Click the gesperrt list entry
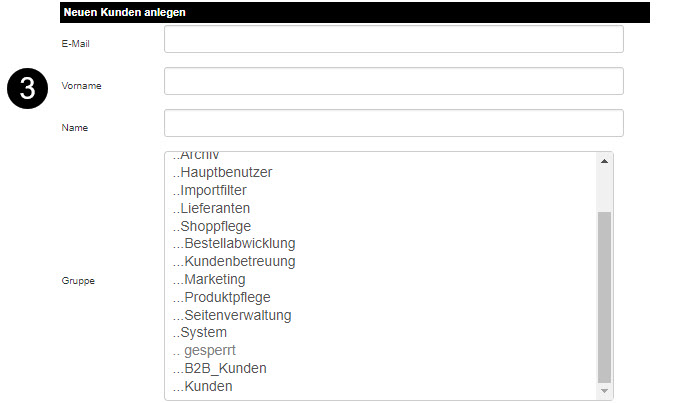This screenshot has height=403, width=674. [210, 350]
